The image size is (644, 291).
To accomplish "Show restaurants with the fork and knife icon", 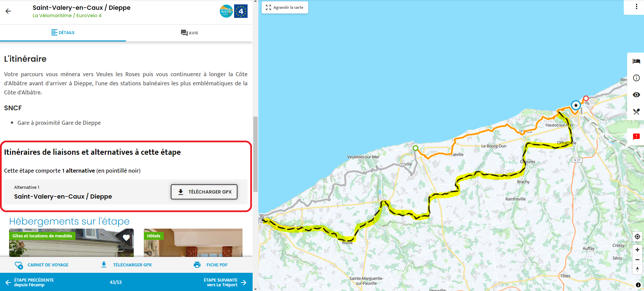I will pyautogui.click(x=636, y=112).
